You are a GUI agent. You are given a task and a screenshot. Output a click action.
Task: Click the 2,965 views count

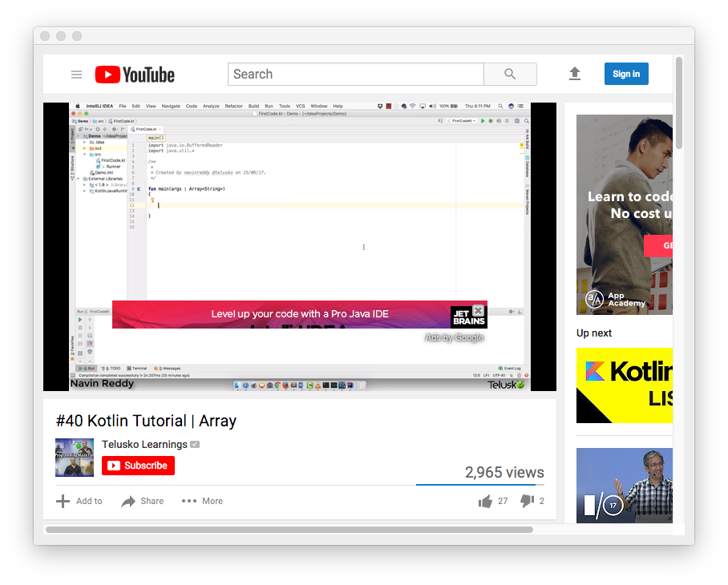tap(504, 472)
